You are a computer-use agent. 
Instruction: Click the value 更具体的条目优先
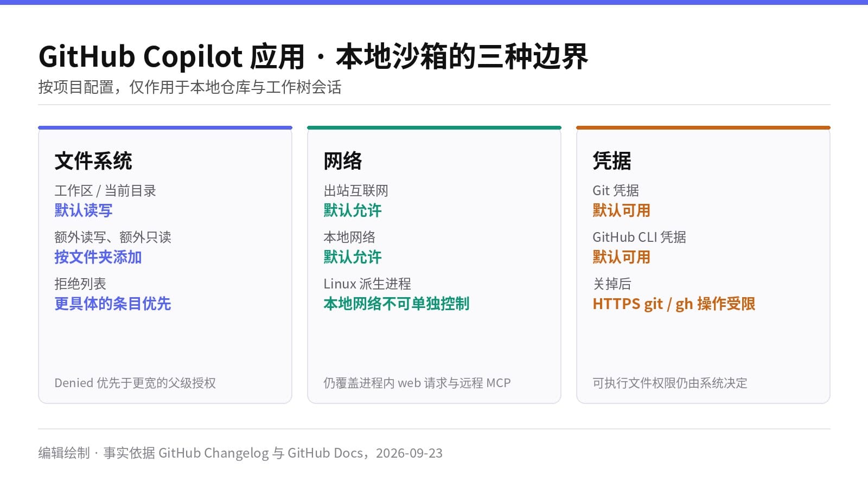pos(113,304)
